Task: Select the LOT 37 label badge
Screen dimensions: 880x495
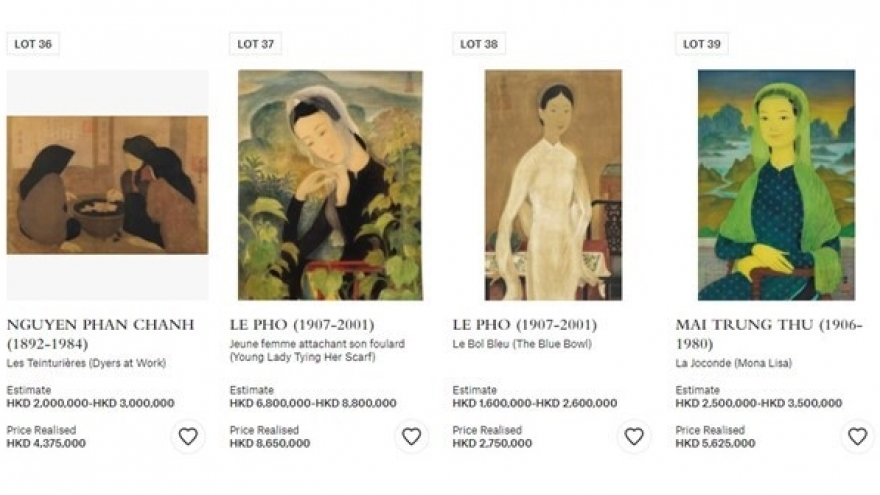Action: pos(255,44)
